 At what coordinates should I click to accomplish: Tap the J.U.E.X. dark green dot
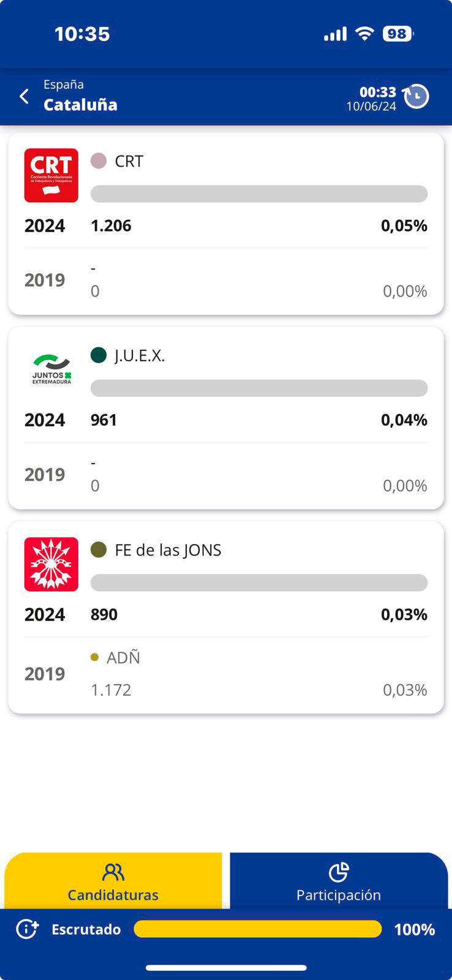tap(99, 355)
